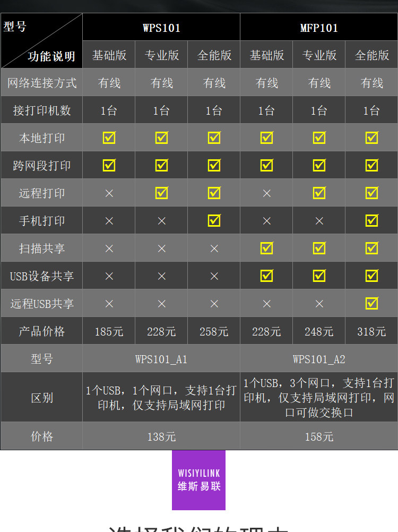Screen dimensions: 398x532
Task: Click WPS101 全能版 跨网段打印 checkmark
Action: (x=214, y=165)
